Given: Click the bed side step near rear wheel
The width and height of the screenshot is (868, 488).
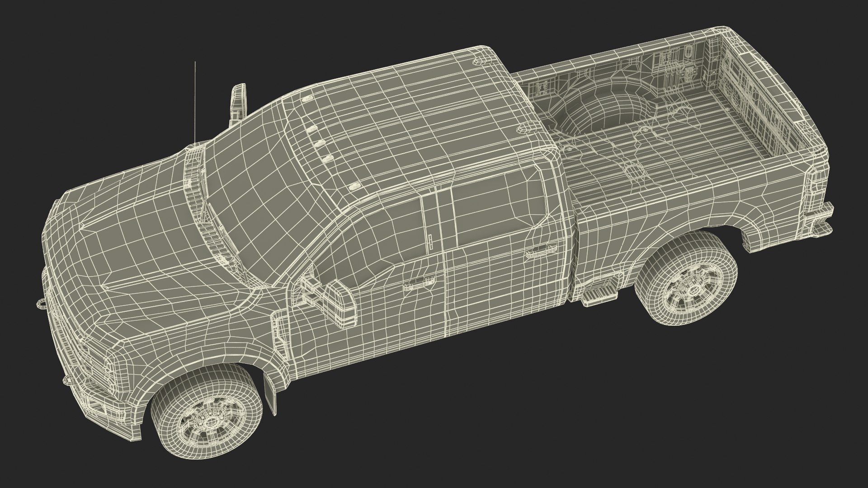Looking at the screenshot, I should pyautogui.click(x=600, y=296).
